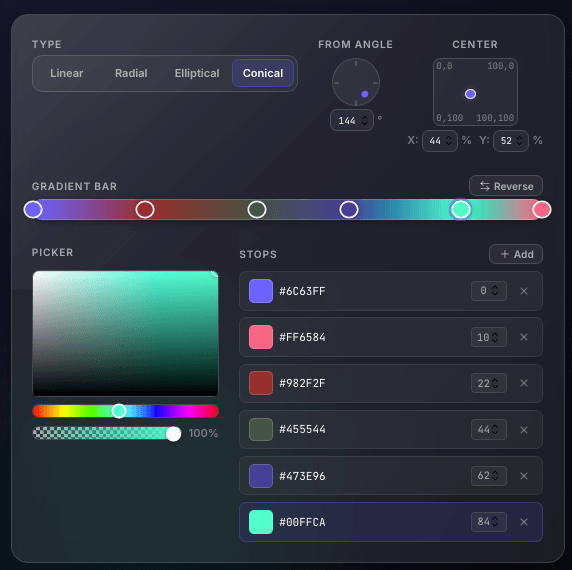Click the hue slider thumb
The width and height of the screenshot is (572, 570).
pyautogui.click(x=119, y=411)
